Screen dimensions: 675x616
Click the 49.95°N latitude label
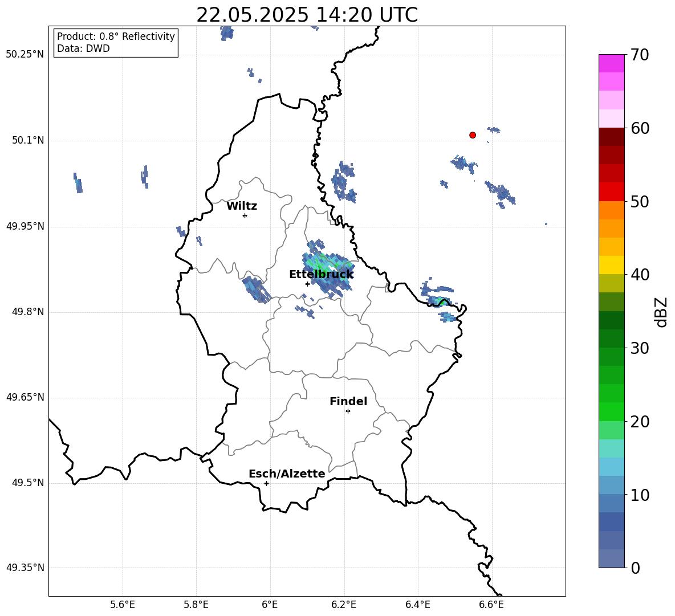(x=25, y=226)
